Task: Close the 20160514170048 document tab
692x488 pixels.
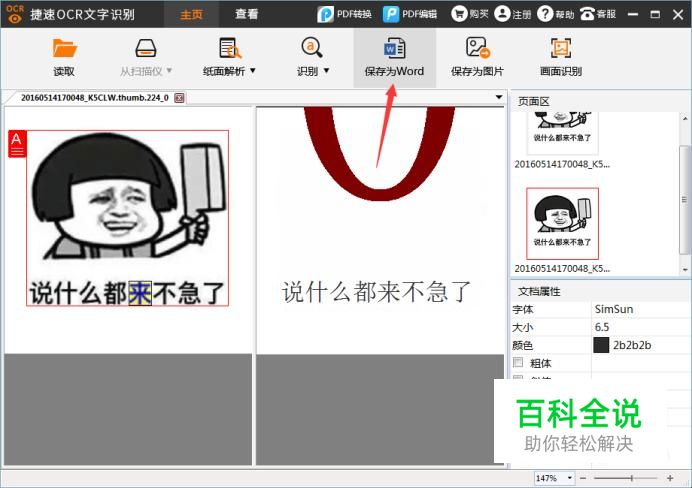Action: (x=179, y=98)
